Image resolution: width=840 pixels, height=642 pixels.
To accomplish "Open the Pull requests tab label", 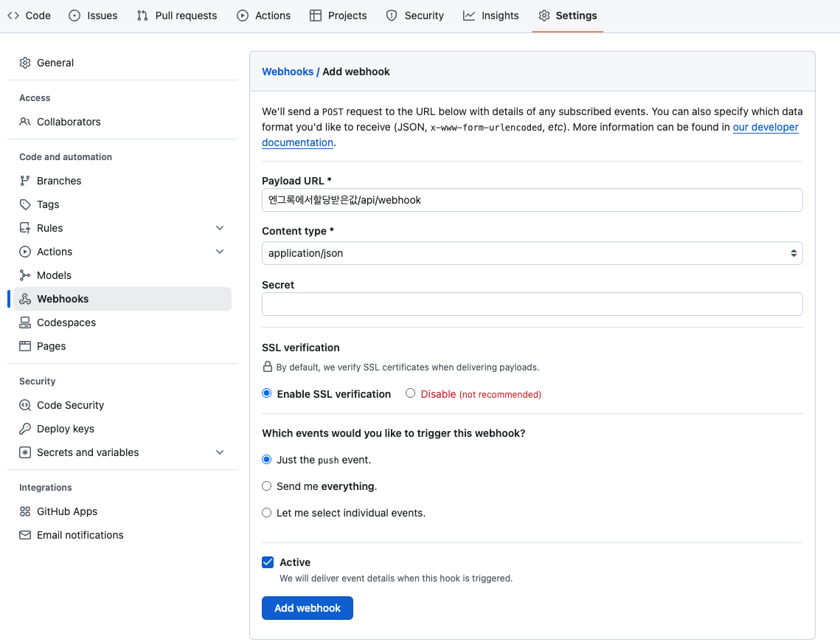I will coord(186,15).
